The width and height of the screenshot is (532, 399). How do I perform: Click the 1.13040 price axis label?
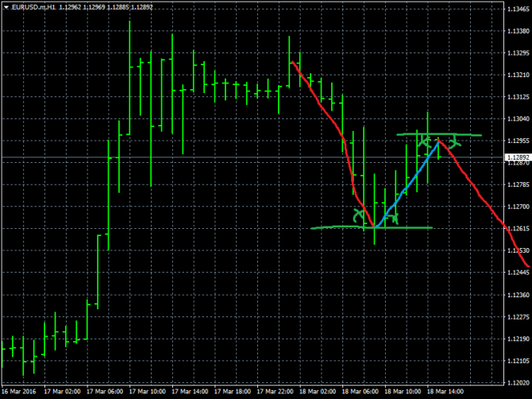coord(518,119)
